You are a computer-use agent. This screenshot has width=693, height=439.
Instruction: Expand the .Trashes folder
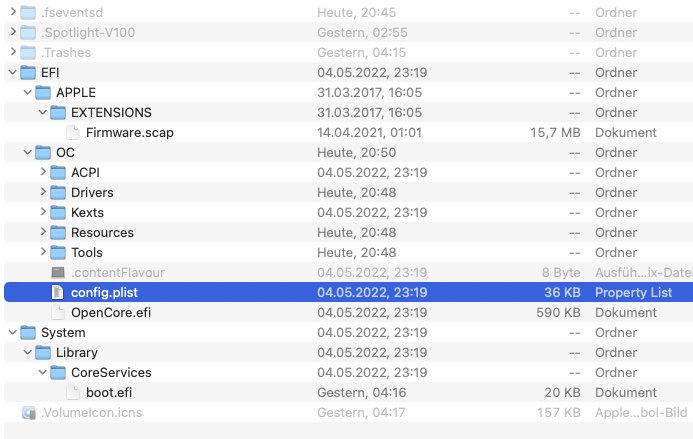coord(12,52)
